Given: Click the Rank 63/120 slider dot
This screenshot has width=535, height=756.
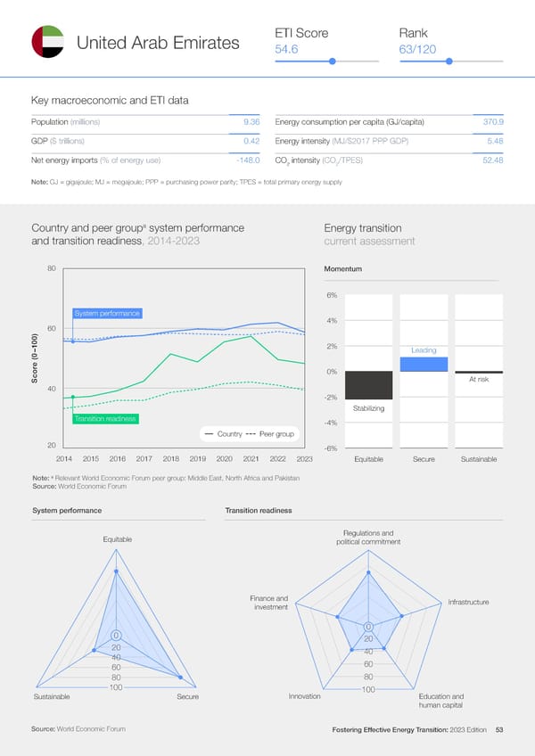Looking at the screenshot, I should coord(449,62).
